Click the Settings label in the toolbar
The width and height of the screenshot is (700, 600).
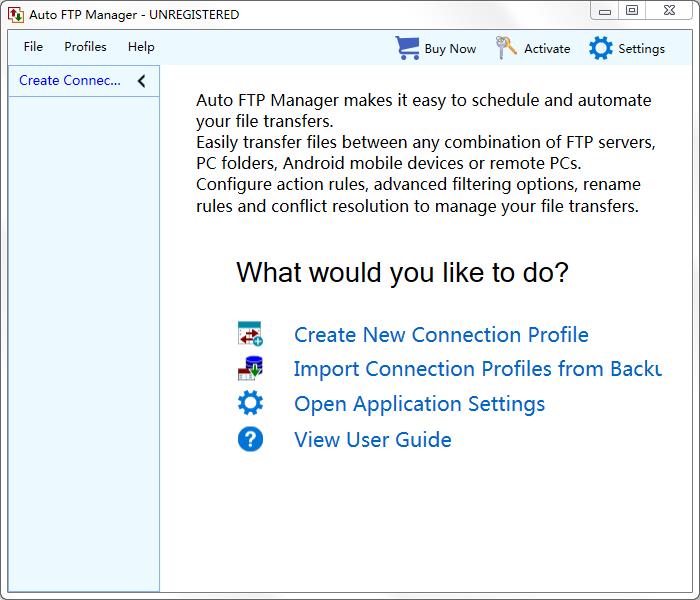pyautogui.click(x=641, y=49)
